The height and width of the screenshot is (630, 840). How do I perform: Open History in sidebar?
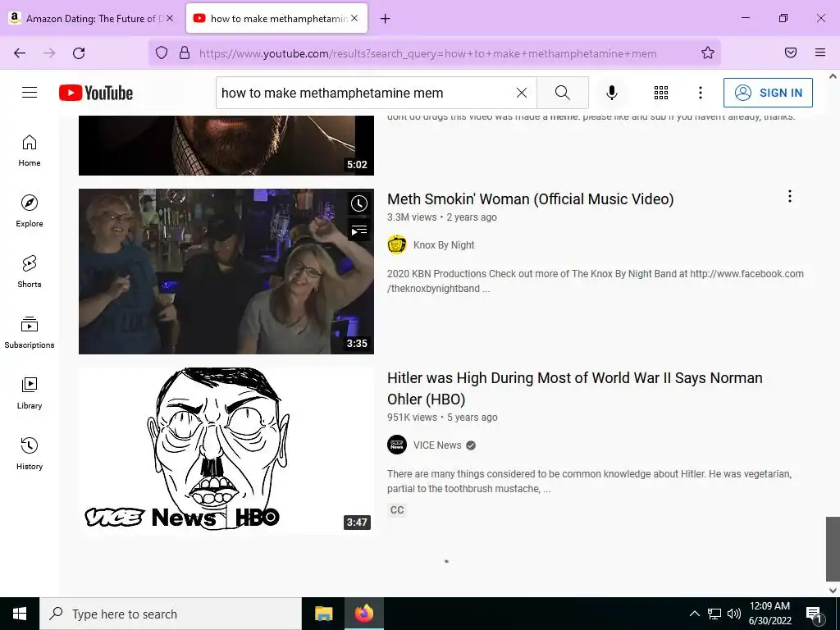point(30,454)
